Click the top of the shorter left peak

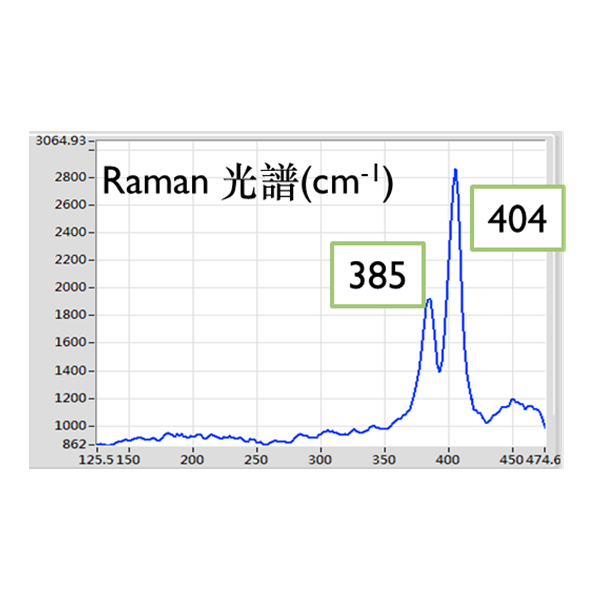pos(429,299)
